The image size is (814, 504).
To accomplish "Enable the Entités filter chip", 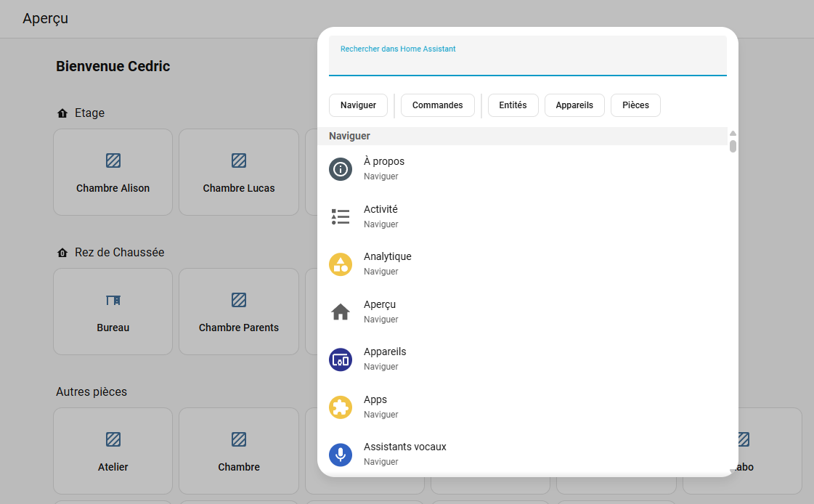I will [x=513, y=105].
